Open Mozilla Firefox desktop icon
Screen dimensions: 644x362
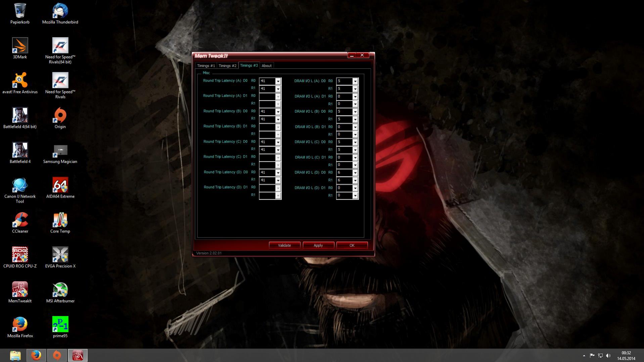20,328
